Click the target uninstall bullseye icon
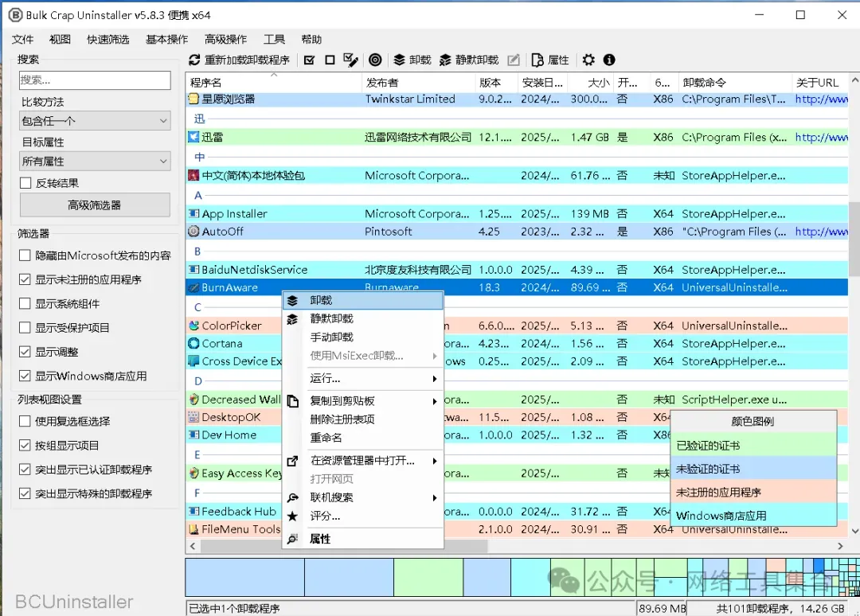 [x=375, y=60]
